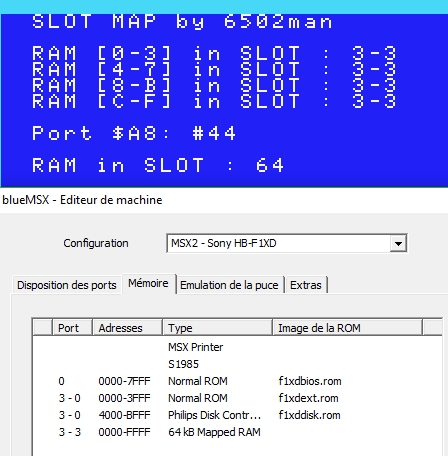Image resolution: width=448 pixels, height=456 pixels.
Task: Switch to the Disposition des ports tab
Action: [67, 285]
